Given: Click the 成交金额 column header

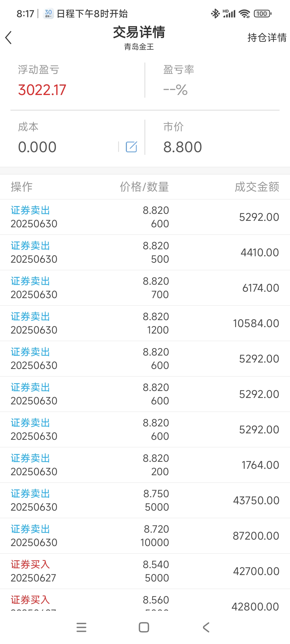Looking at the screenshot, I should [257, 187].
